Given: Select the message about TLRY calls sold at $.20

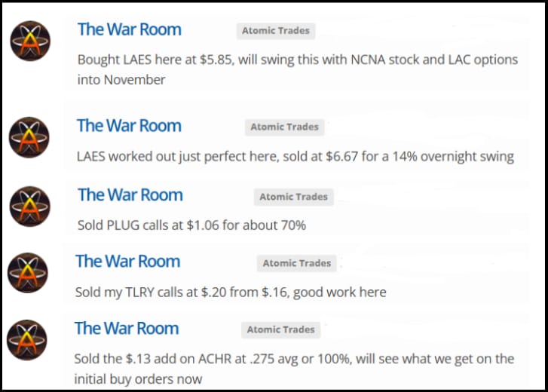Looking at the screenshot, I should point(230,292).
